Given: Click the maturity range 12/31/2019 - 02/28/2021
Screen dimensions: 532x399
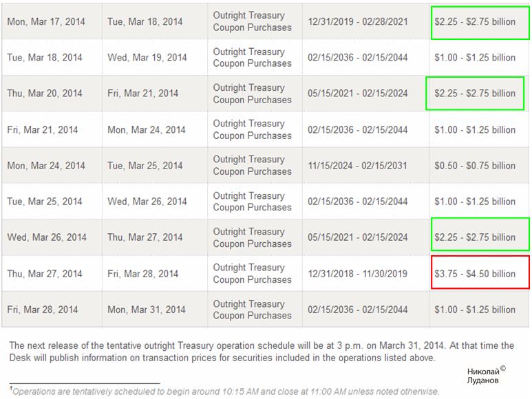Looking at the screenshot, I should tap(357, 22).
